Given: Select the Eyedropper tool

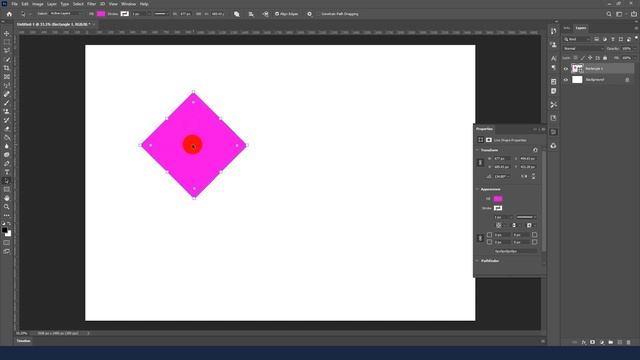Looking at the screenshot, I should tap(7, 85).
